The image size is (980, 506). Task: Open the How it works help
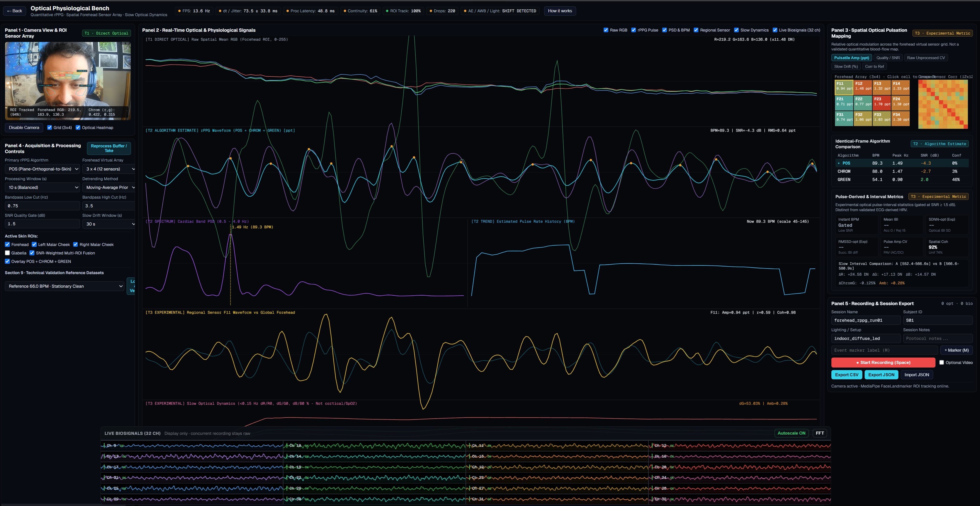pos(560,11)
